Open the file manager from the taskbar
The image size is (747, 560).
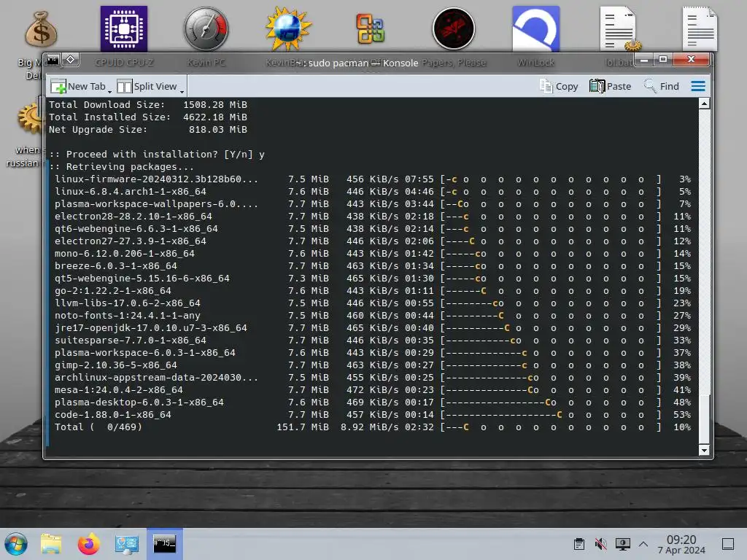pyautogui.click(x=51, y=544)
